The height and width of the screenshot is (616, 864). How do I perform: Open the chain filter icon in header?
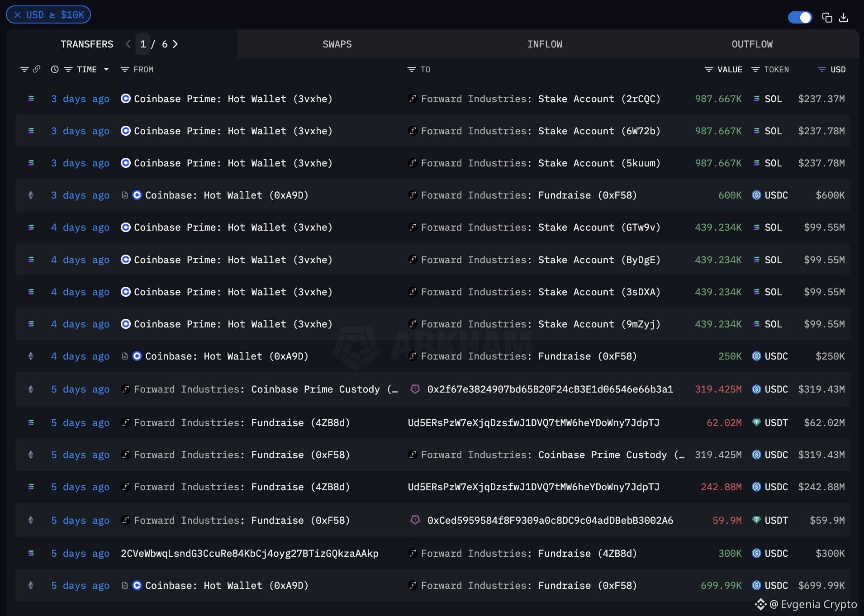click(24, 69)
